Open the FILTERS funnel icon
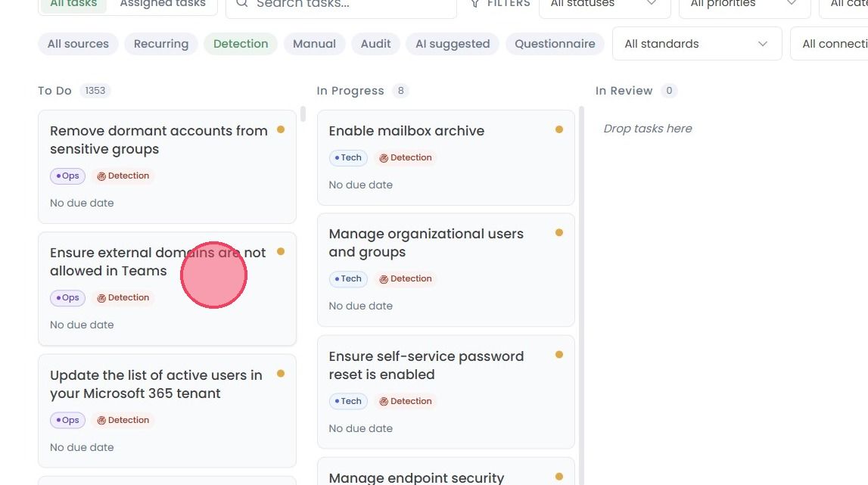The image size is (868, 485). tap(475, 4)
